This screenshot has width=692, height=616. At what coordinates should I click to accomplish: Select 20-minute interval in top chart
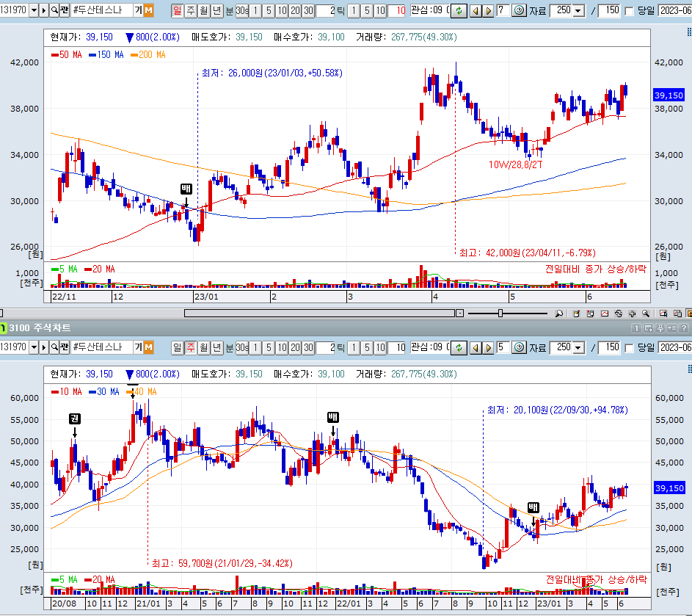coord(295,10)
